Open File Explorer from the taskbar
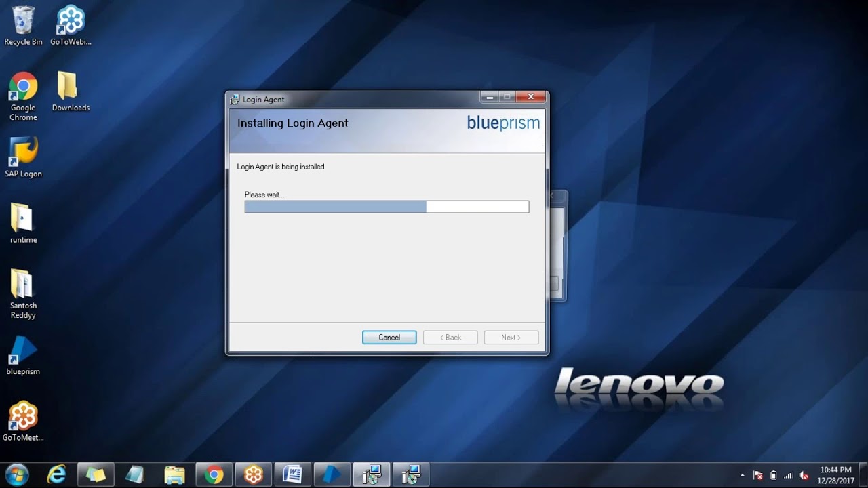This screenshot has height=488, width=868. click(x=174, y=474)
